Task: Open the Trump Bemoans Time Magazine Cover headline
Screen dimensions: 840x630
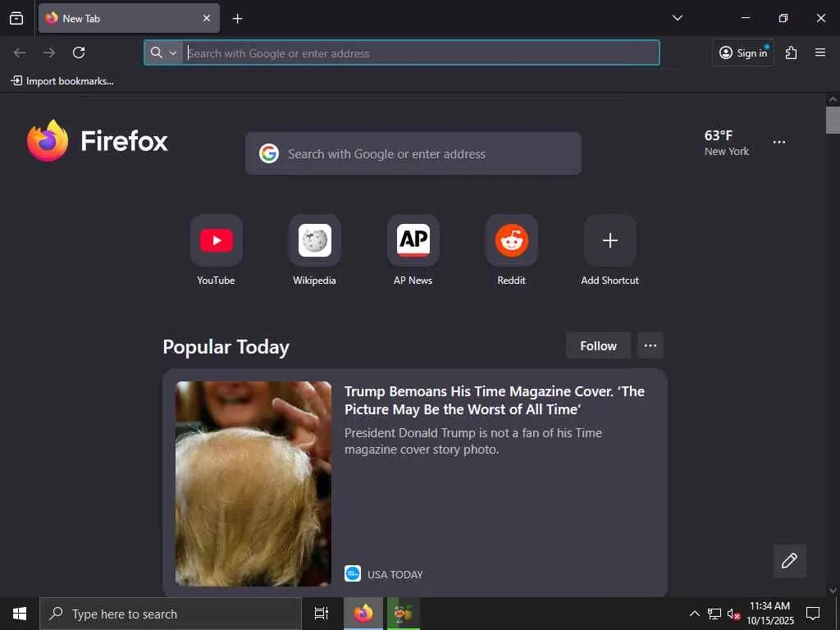Action: (x=495, y=400)
